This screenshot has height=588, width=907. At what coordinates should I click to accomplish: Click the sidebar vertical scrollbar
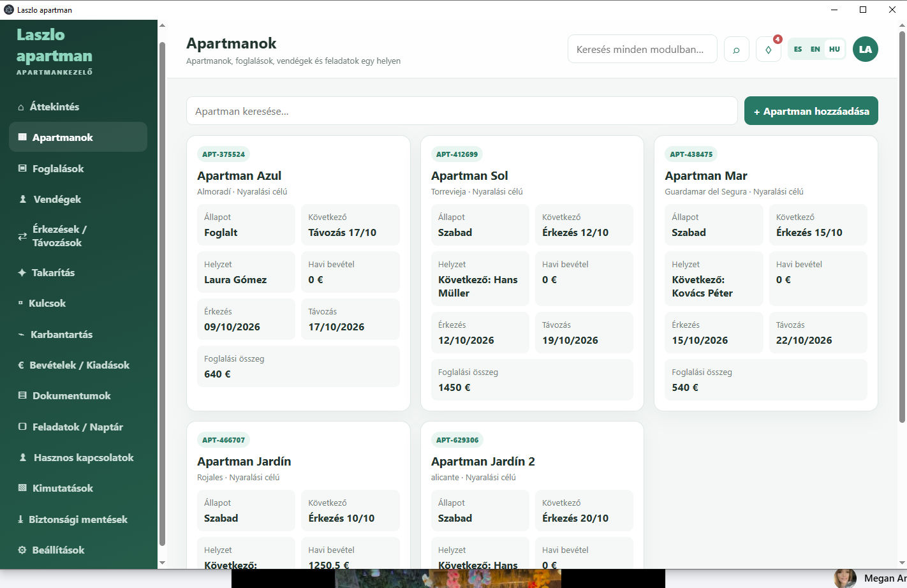pyautogui.click(x=162, y=293)
